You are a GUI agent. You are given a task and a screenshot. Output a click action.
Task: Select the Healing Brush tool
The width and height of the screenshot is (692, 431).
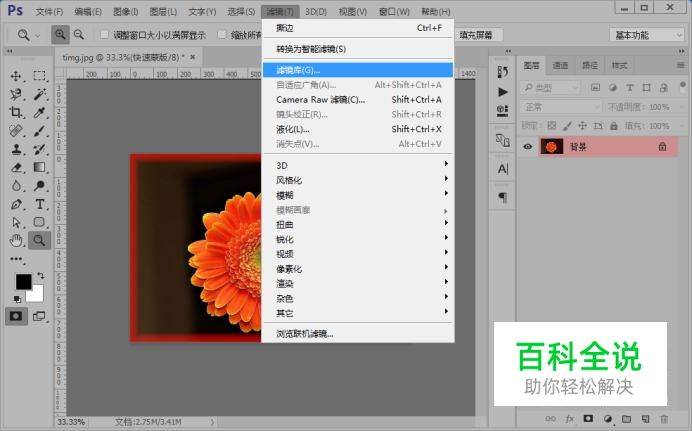(16, 131)
